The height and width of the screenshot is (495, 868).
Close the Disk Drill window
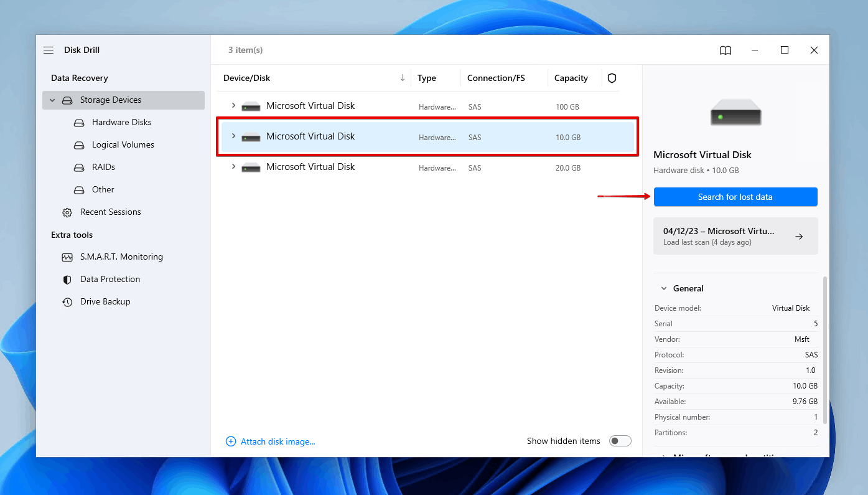814,50
